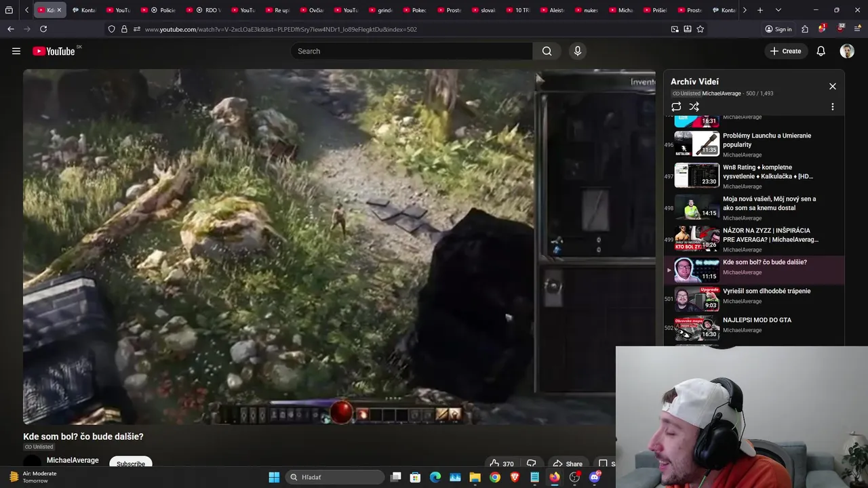Reload the page
868x488 pixels.
[x=43, y=29]
